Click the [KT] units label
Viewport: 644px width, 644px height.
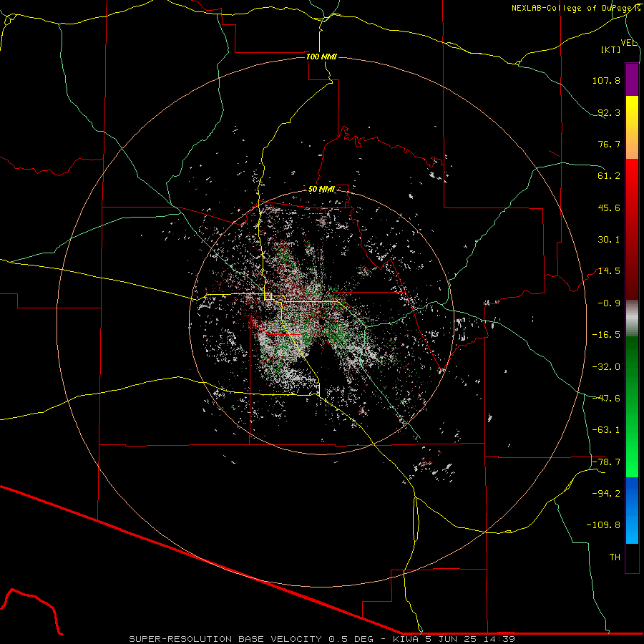(x=611, y=49)
